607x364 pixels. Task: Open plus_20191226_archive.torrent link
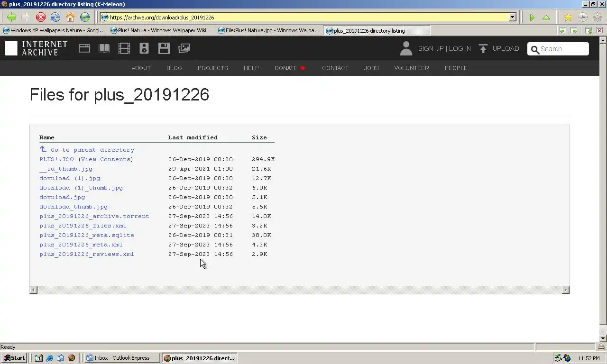point(94,216)
